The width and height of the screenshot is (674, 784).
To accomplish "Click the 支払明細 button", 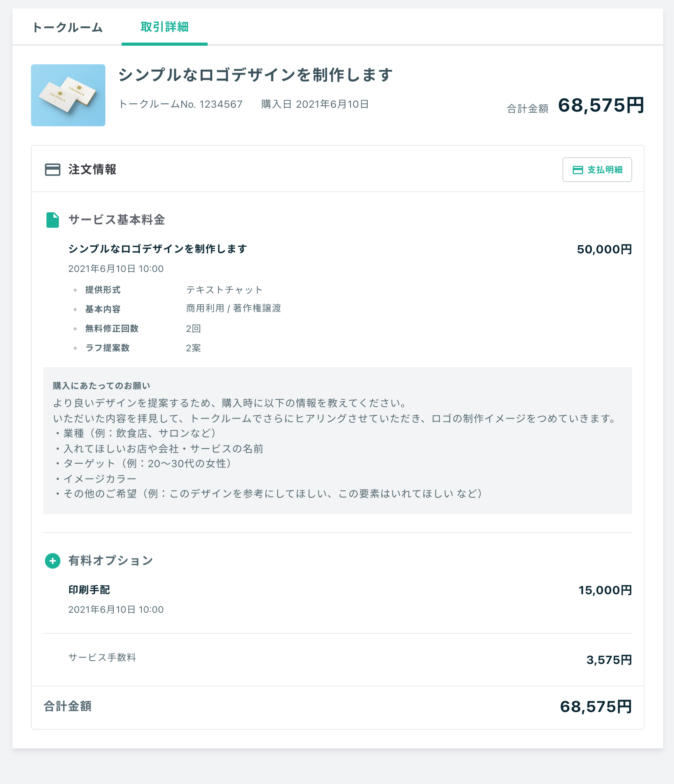I will [x=597, y=170].
